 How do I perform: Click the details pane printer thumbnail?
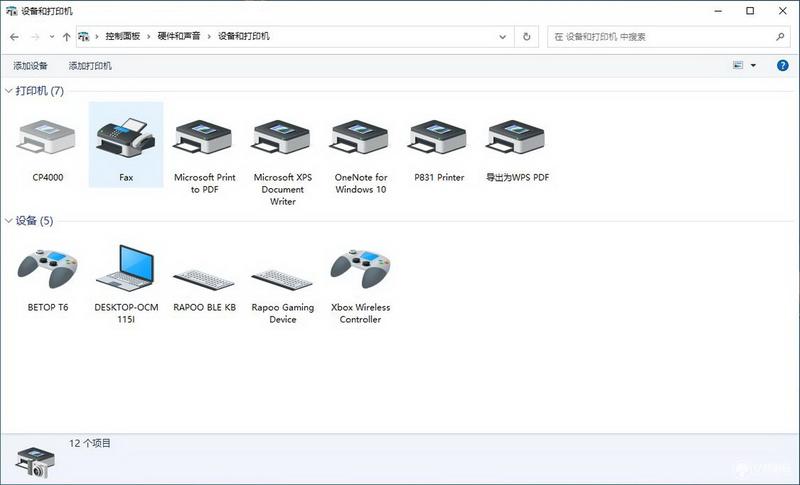[35, 462]
